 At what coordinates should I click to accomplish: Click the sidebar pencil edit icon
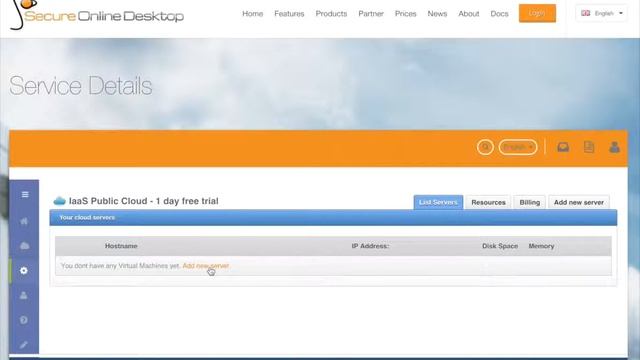[24, 345]
